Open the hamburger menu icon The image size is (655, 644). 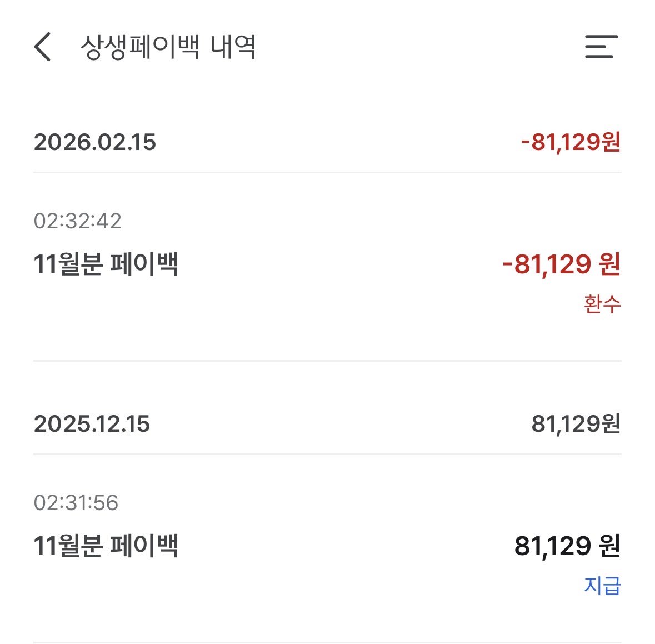[601, 47]
